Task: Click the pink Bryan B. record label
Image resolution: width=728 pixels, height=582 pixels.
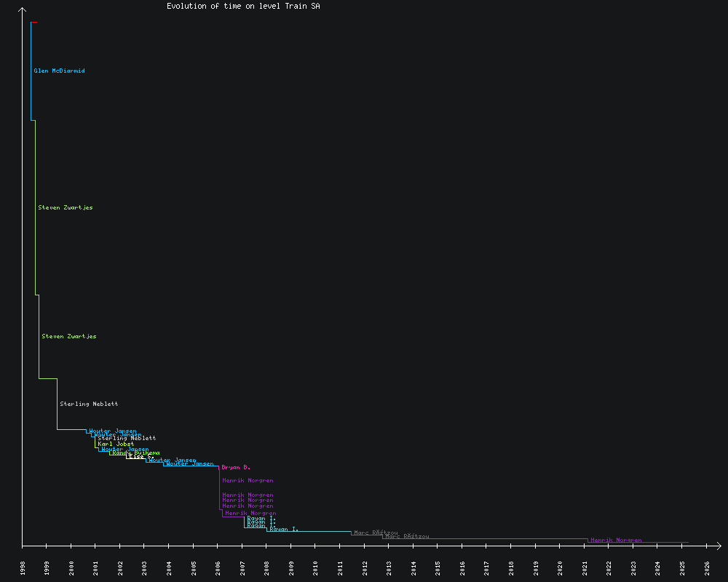Action: coord(236,467)
